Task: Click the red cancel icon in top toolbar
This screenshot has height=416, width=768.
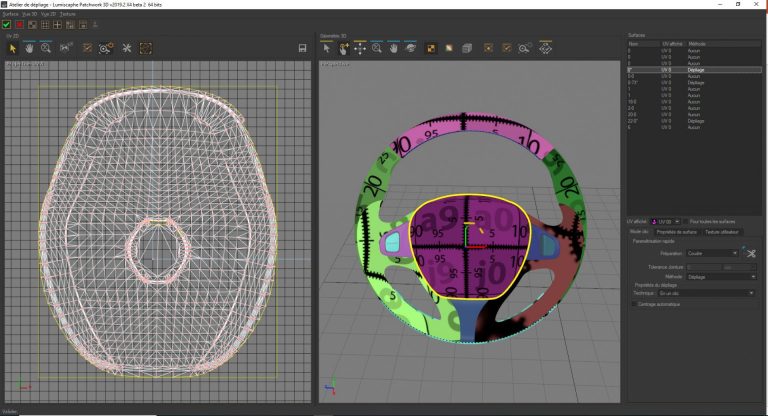Action: point(19,24)
